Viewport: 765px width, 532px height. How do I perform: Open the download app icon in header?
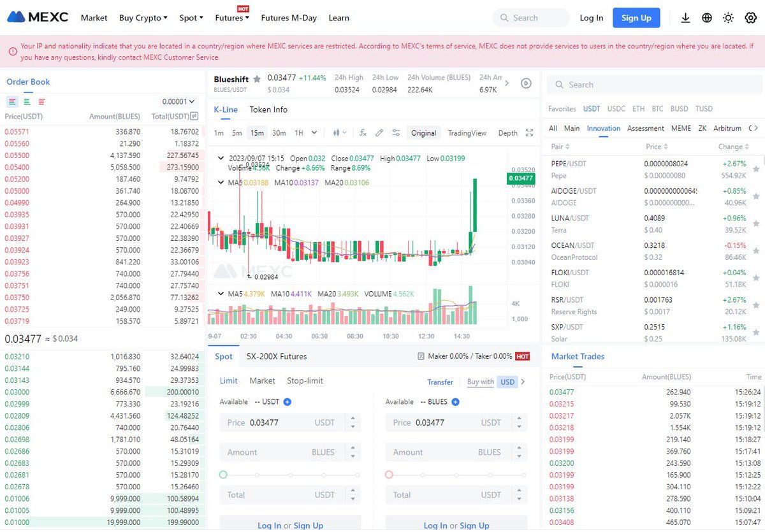pos(685,18)
